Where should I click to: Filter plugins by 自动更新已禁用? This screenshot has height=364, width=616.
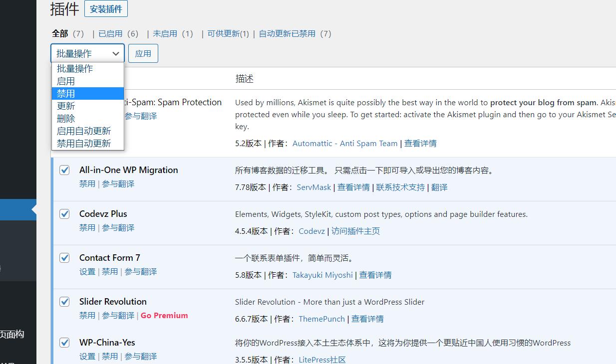coord(287,33)
